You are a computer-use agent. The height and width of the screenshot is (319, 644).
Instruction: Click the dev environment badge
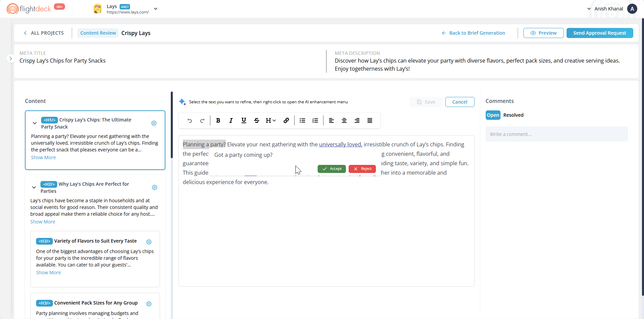59,7
